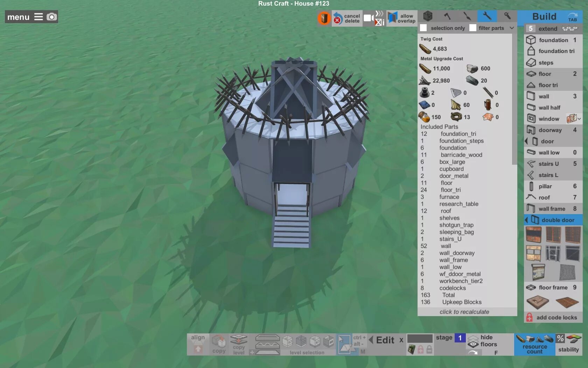
Task: Choose the floor hatch ladder thumbnail
Action: pyautogui.click(x=538, y=302)
